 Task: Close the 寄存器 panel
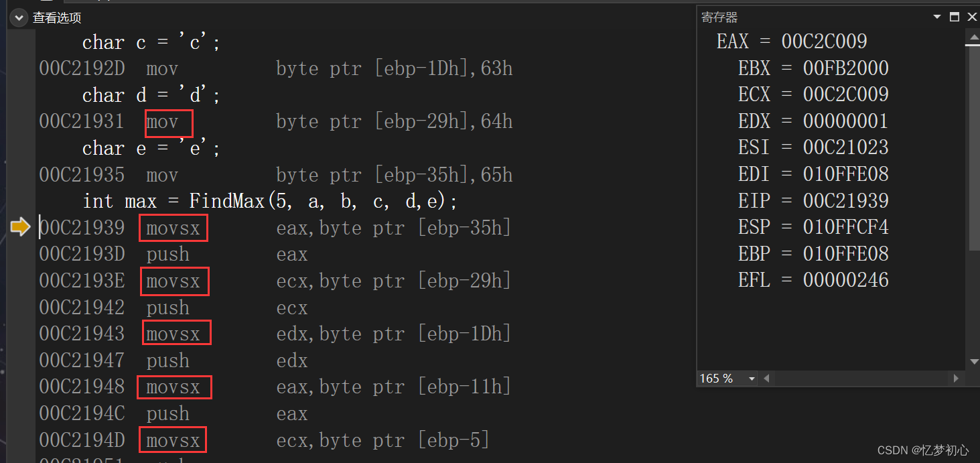click(x=972, y=17)
